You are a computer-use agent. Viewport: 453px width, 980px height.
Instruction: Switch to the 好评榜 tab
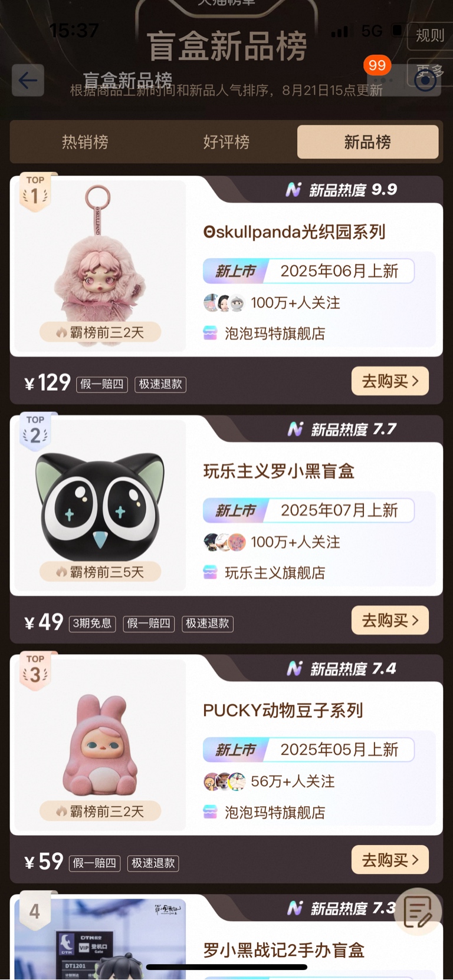(226, 142)
